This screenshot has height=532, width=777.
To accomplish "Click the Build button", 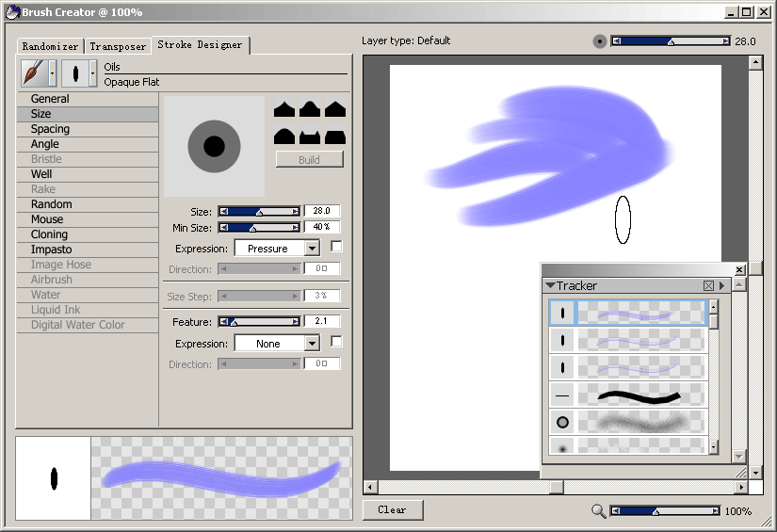I will pos(309,159).
